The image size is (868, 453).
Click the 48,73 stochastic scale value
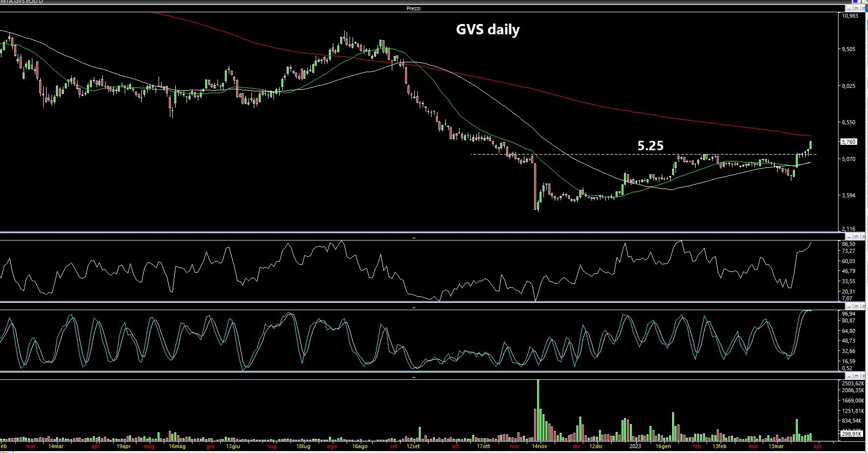(848, 341)
